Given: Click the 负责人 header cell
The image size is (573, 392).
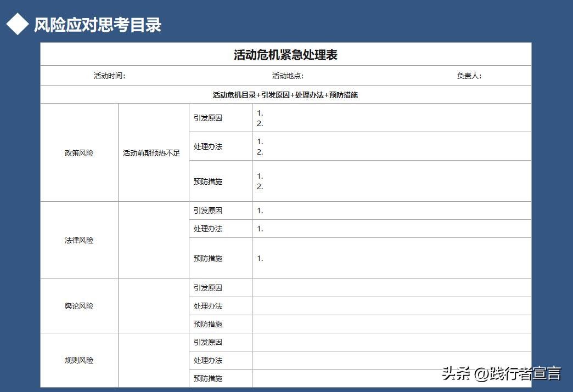Looking at the screenshot, I should tap(468, 75).
